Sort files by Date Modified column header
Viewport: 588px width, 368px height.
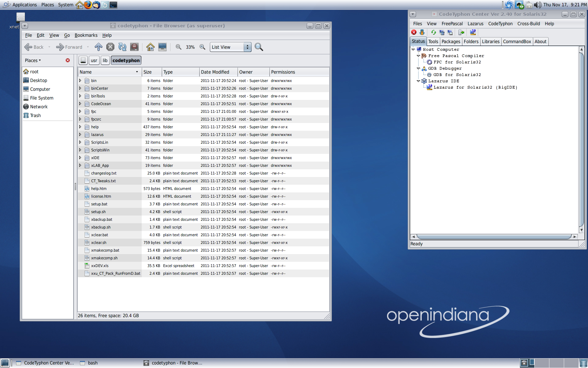click(x=218, y=72)
